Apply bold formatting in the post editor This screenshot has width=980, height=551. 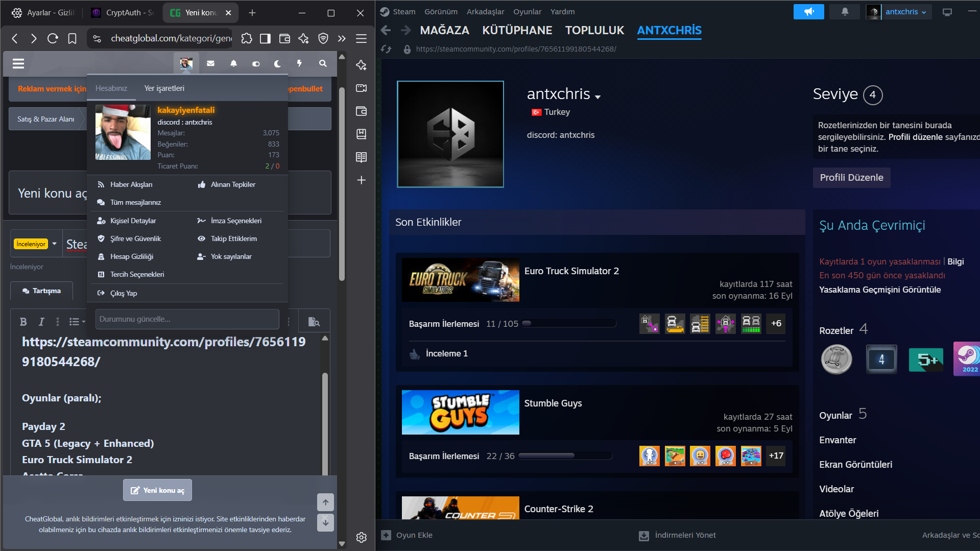point(23,322)
